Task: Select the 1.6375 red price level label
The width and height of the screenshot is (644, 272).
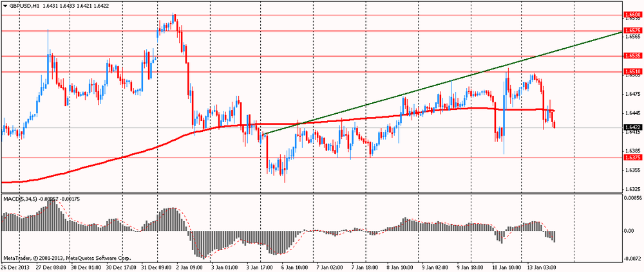Action: 632,158
